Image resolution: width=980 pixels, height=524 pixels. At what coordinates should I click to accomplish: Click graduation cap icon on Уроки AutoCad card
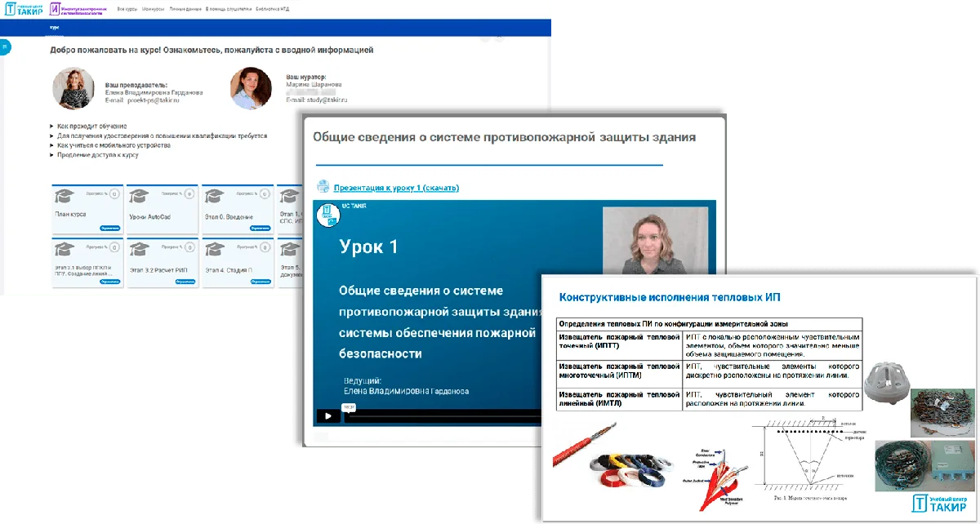pyautogui.click(x=138, y=195)
